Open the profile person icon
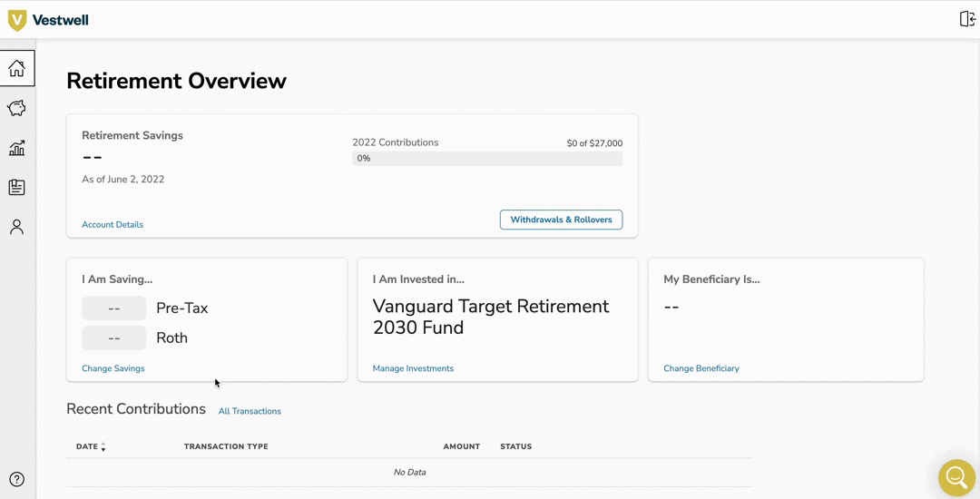This screenshot has width=980, height=499. coord(16,227)
